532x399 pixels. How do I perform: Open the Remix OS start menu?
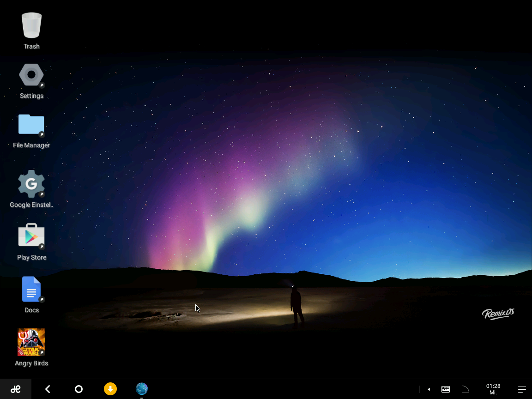[x=16, y=389]
